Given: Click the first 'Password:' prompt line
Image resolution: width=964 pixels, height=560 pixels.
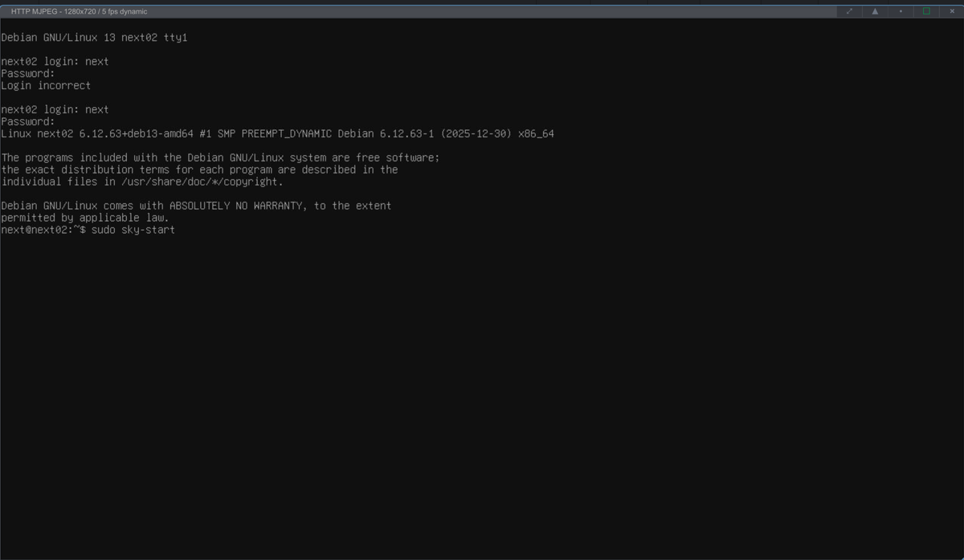Looking at the screenshot, I should [x=28, y=73].
